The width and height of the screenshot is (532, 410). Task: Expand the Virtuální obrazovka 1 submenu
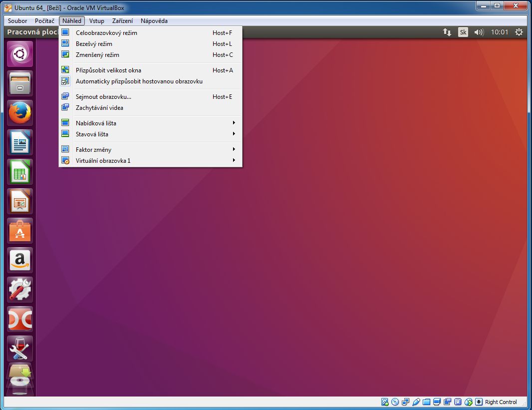(x=151, y=160)
